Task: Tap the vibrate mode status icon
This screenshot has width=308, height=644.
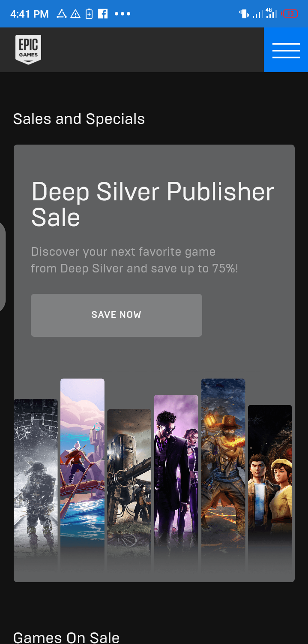Action: tap(244, 14)
